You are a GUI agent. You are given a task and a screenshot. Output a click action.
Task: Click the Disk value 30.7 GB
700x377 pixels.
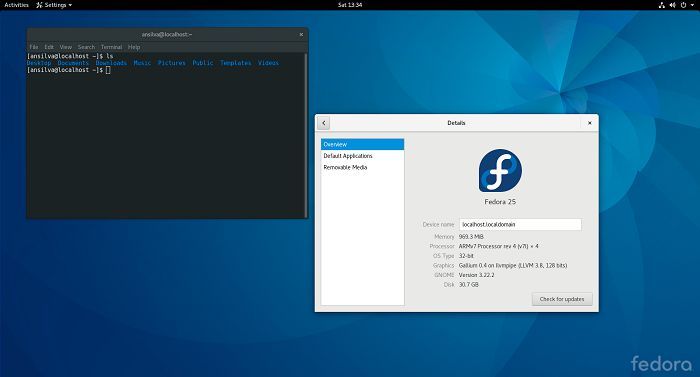(469, 285)
